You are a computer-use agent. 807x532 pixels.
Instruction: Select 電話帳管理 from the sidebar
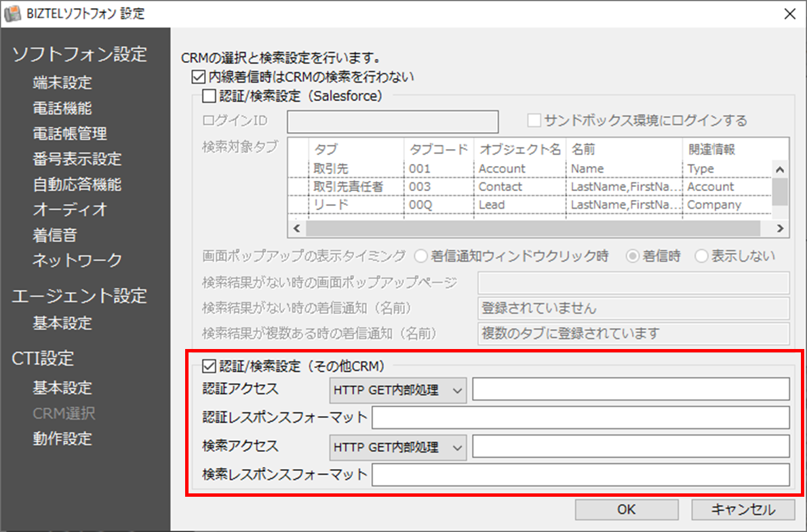69,134
